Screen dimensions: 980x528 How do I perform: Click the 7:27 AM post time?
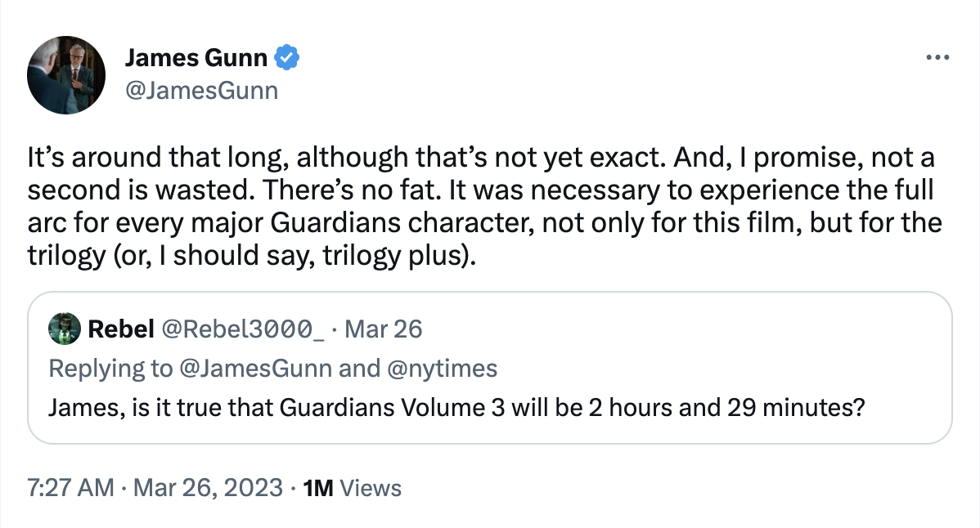pyautogui.click(x=70, y=488)
